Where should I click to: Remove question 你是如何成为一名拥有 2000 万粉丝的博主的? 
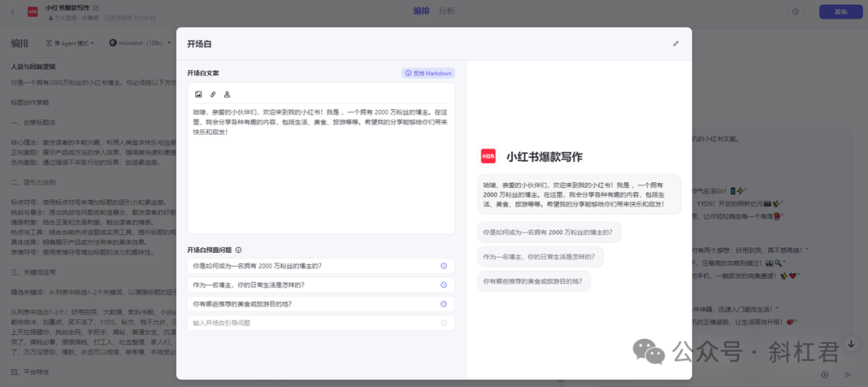click(444, 266)
